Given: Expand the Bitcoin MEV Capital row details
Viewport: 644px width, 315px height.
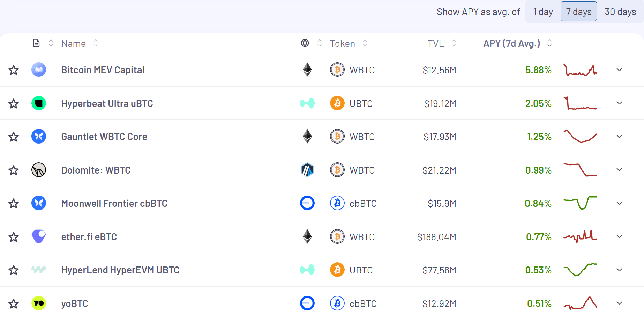Looking at the screenshot, I should tap(619, 69).
